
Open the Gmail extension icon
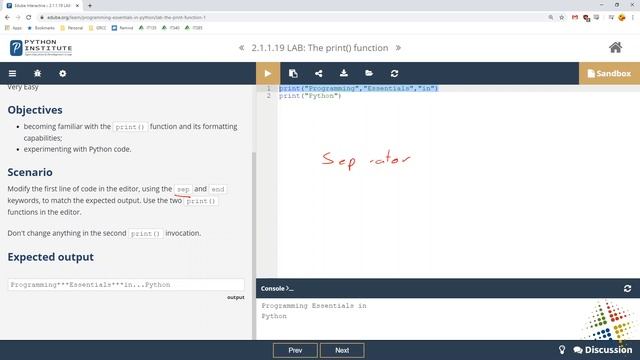(x=575, y=18)
